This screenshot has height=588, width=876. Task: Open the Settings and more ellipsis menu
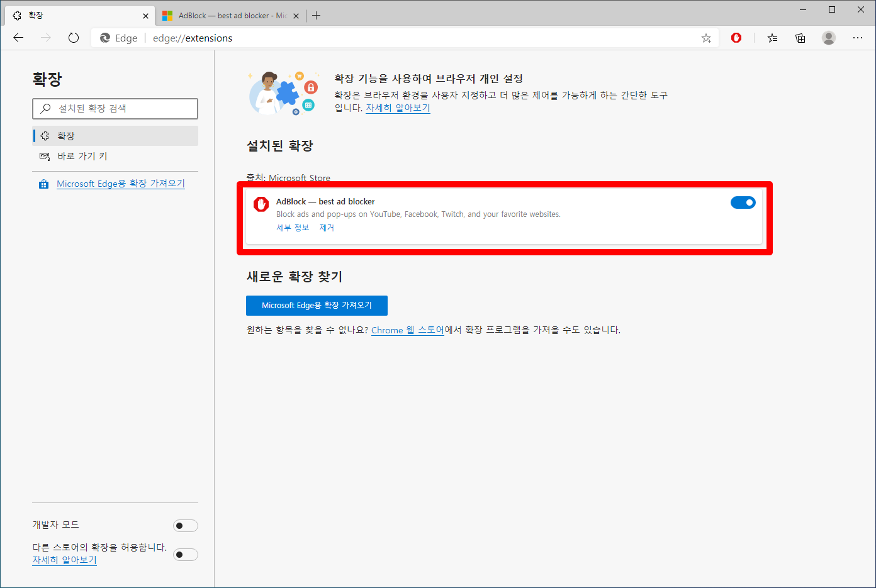point(858,38)
